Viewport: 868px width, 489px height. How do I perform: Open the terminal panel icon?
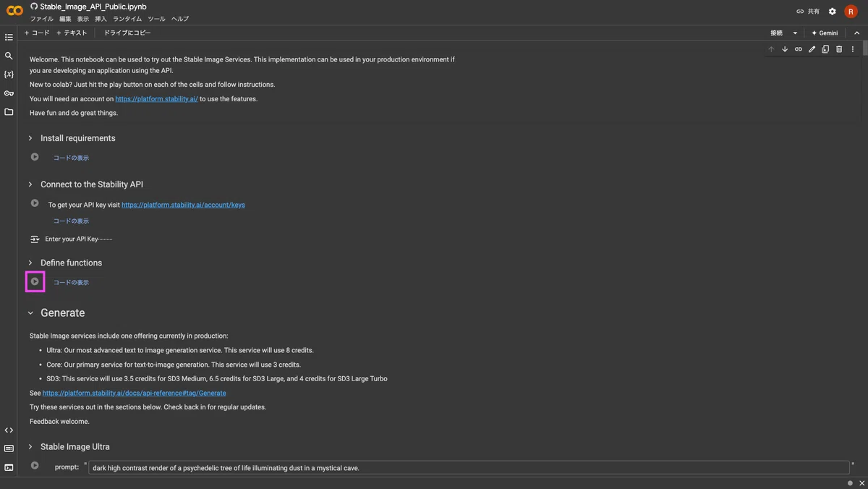click(9, 467)
